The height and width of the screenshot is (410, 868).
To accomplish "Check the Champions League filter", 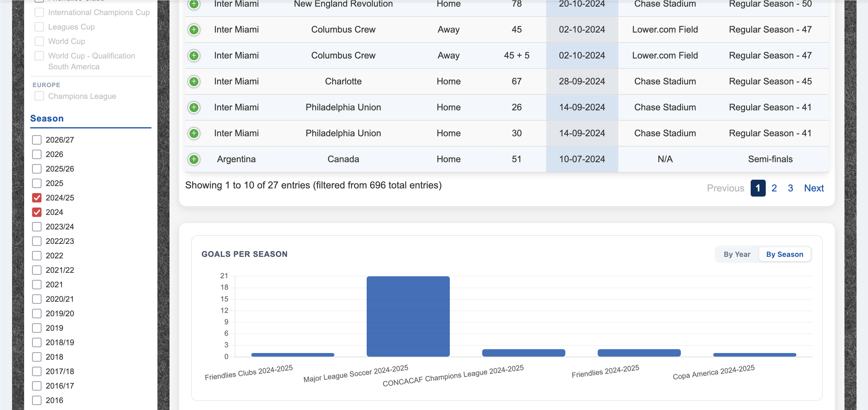I will [39, 96].
